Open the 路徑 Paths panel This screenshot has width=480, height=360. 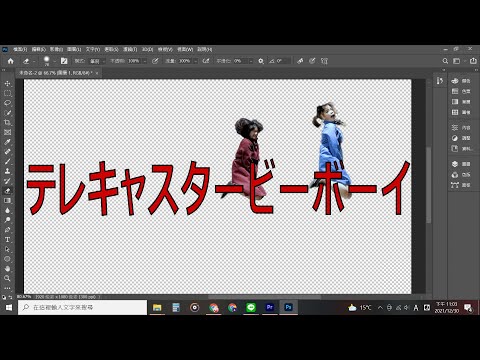click(x=461, y=185)
